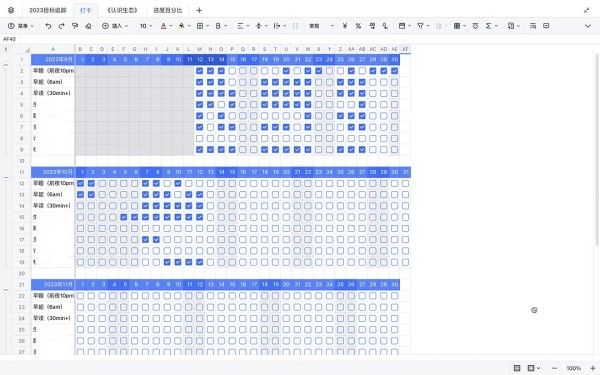Select the format painter tool
This screenshot has width=600, height=375.
point(75,26)
